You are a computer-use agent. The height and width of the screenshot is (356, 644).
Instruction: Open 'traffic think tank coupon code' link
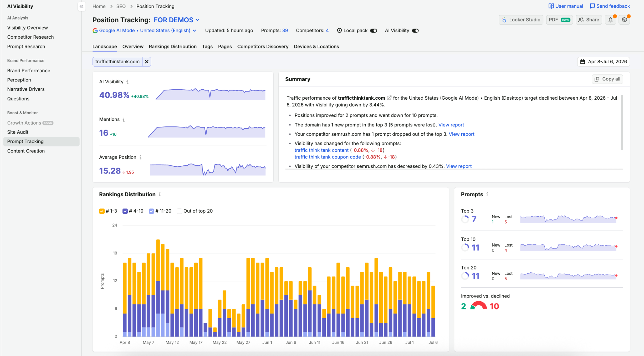coord(328,157)
